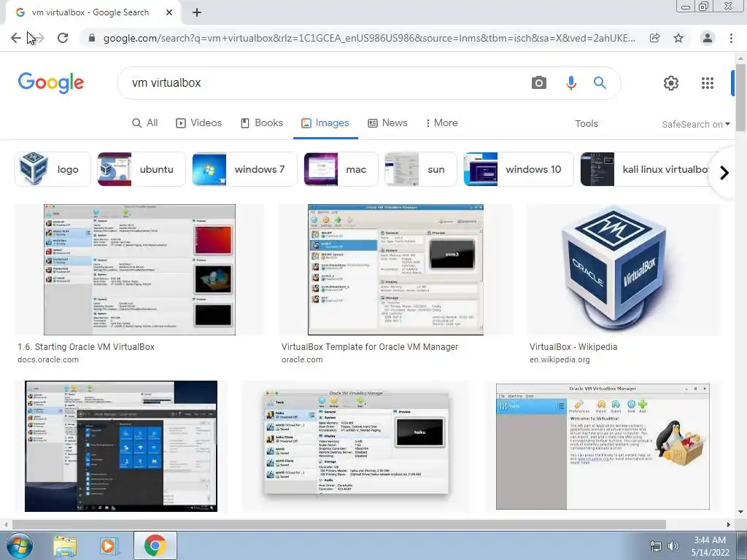Viewport: 747px width, 560px height.
Task: Reload the page with the refresh icon
Action: pyautogui.click(x=63, y=38)
